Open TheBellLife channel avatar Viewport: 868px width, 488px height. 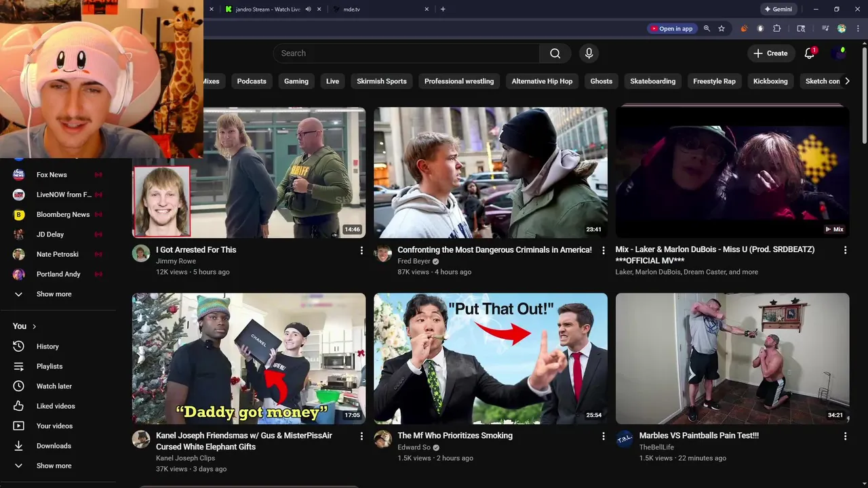click(625, 439)
